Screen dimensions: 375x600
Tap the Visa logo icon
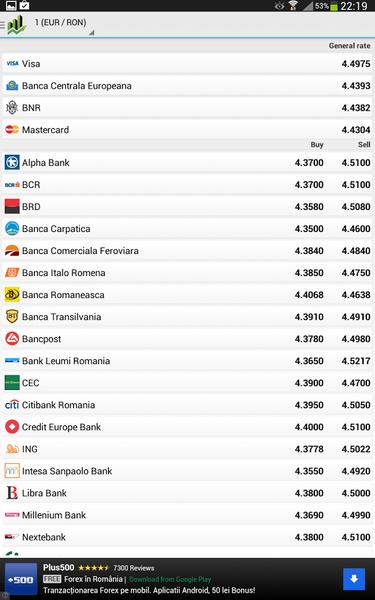pos(12,64)
